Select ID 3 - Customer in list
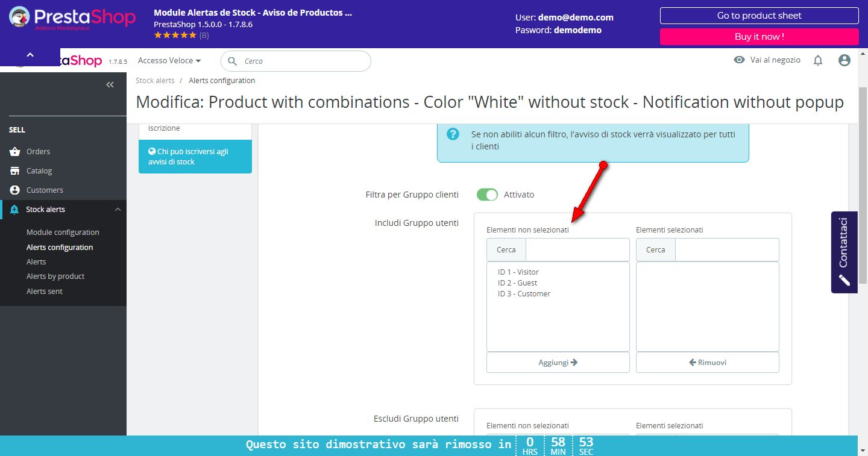Image resolution: width=868 pixels, height=456 pixels. pos(524,294)
